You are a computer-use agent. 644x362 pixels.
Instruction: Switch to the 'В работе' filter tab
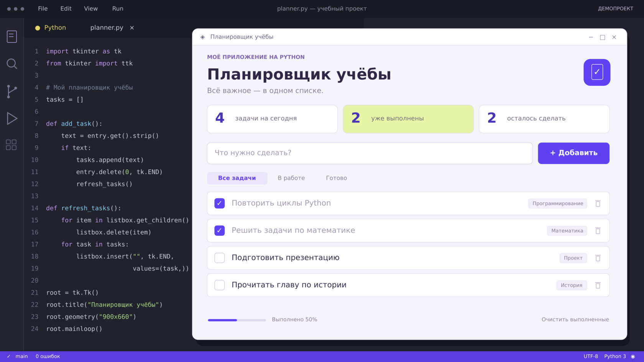pos(291,178)
